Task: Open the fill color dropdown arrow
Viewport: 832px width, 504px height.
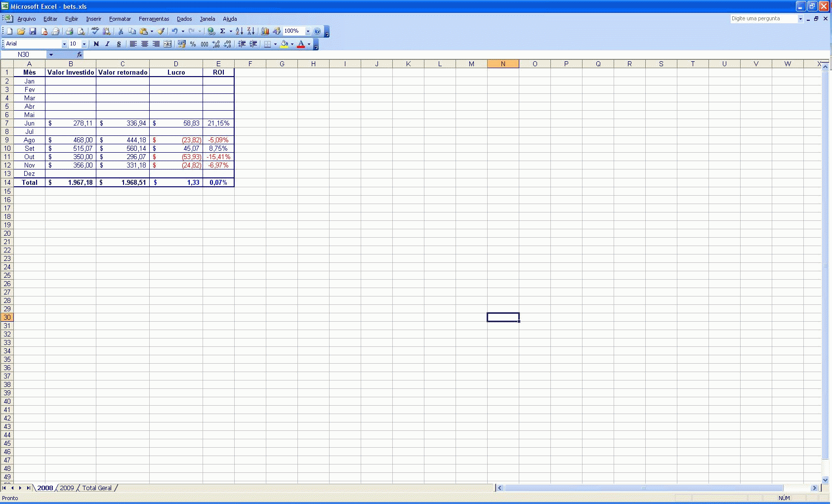Action: [292, 44]
